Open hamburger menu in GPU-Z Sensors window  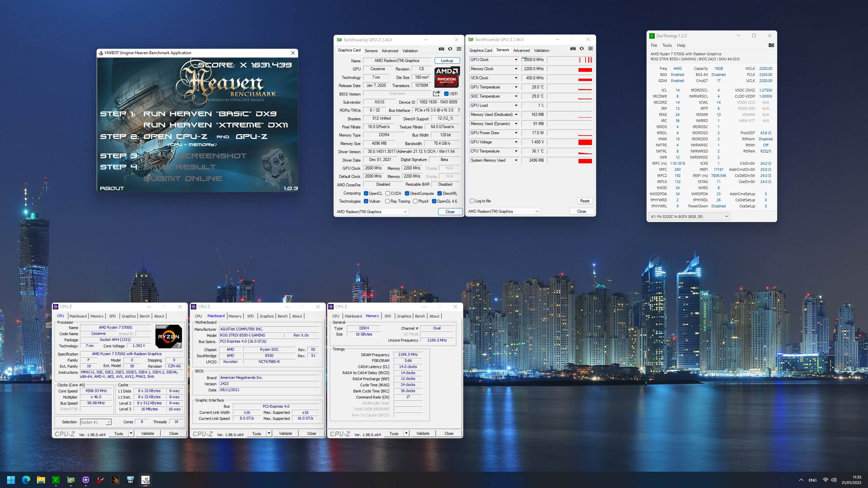pos(590,48)
